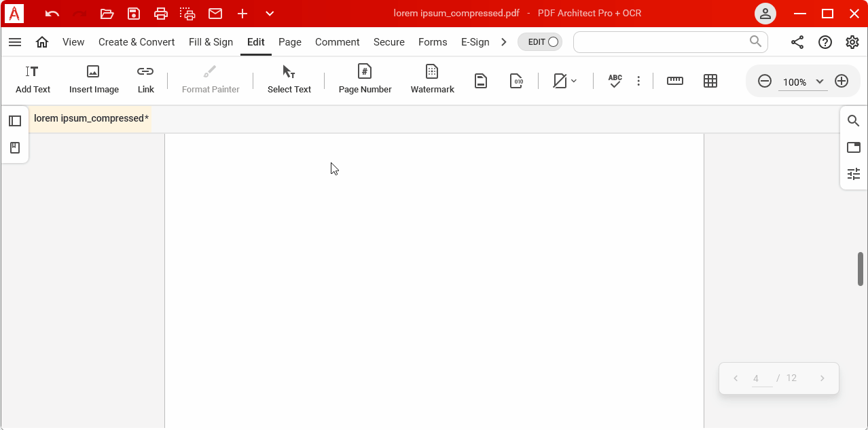Activate the Select Text tool

tap(289, 80)
